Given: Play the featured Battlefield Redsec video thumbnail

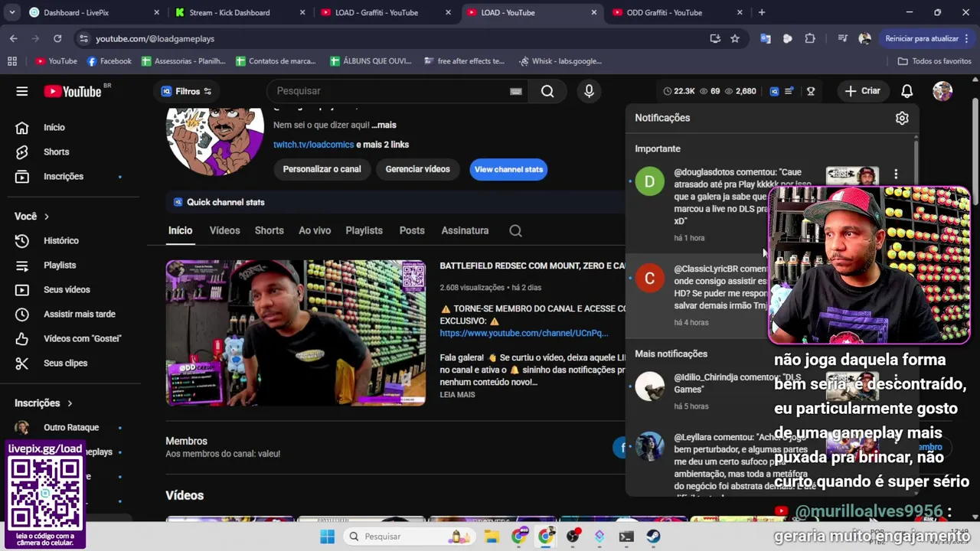Looking at the screenshot, I should point(296,333).
